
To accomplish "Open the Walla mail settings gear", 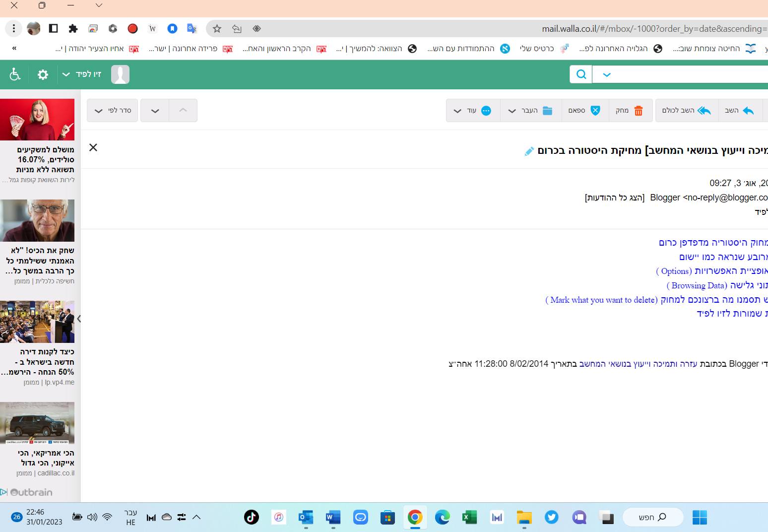I will (43, 74).
